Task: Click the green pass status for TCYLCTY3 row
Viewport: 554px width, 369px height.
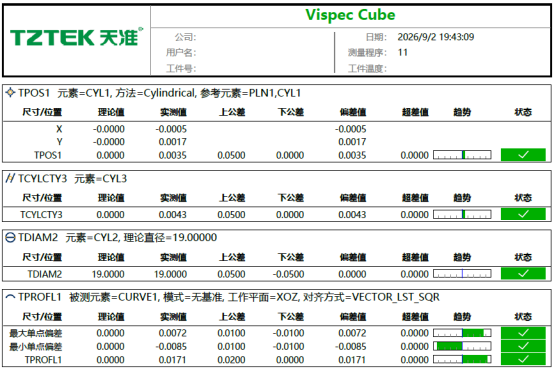Action: click(523, 214)
